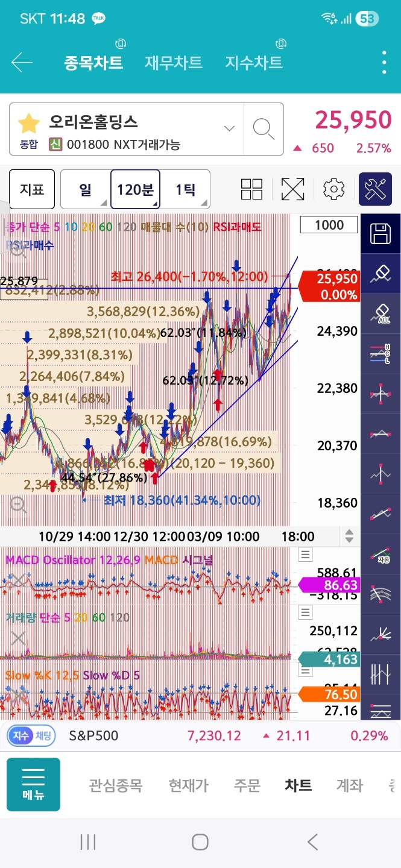401x868 pixels.
Task: Open the Slow %K panel menu icon
Action: tap(306, 670)
